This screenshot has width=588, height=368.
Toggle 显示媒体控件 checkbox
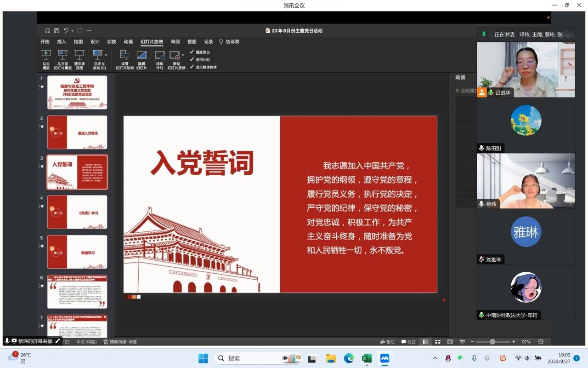[192, 67]
